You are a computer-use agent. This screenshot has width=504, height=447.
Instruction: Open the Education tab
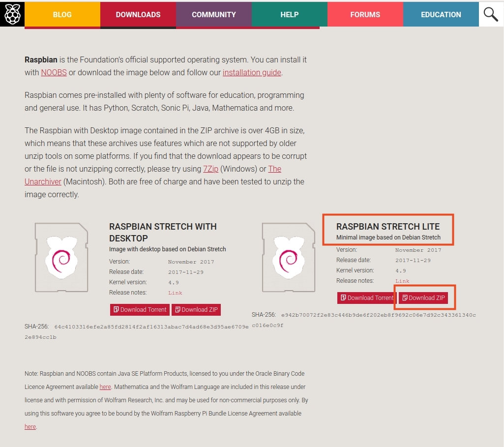(441, 14)
